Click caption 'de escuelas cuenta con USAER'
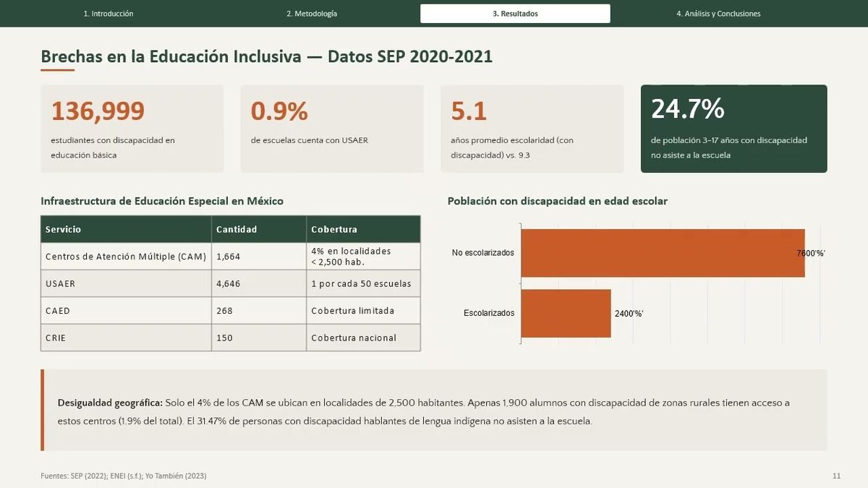 [310, 140]
